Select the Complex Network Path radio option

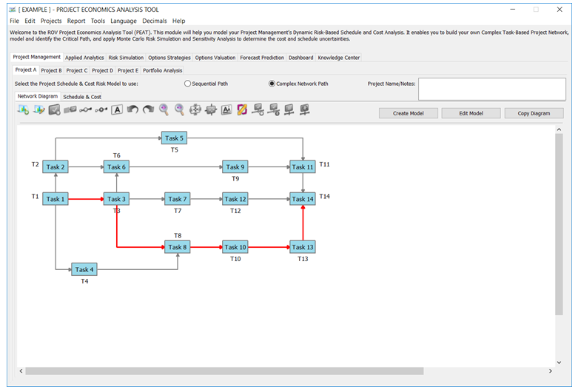(x=272, y=84)
